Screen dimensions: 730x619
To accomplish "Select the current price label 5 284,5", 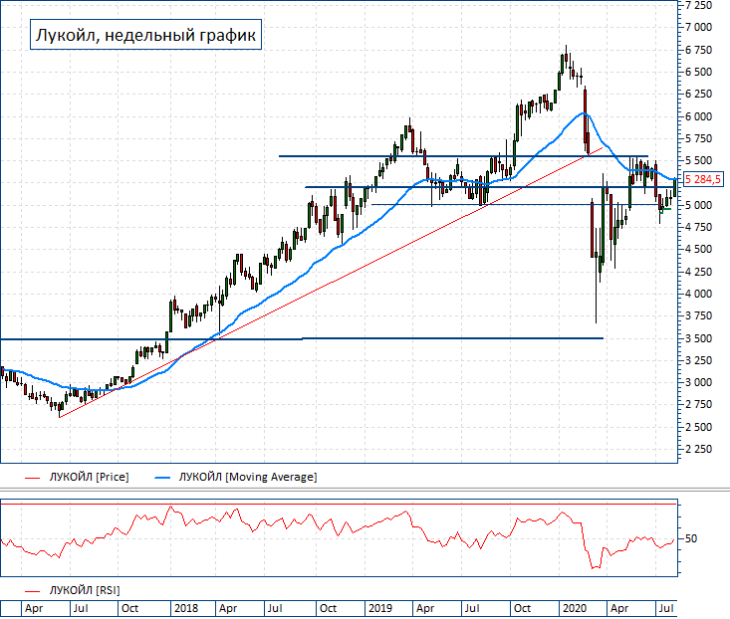I will 703,179.
